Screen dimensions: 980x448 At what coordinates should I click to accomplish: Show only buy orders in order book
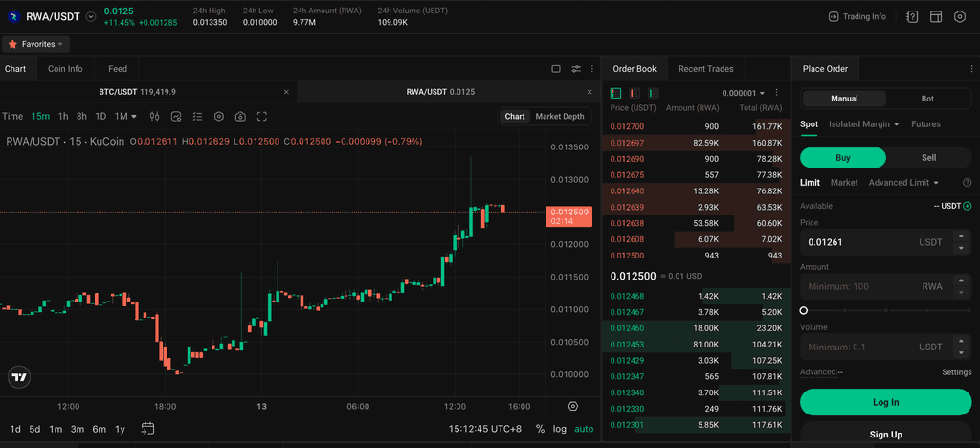coord(653,93)
